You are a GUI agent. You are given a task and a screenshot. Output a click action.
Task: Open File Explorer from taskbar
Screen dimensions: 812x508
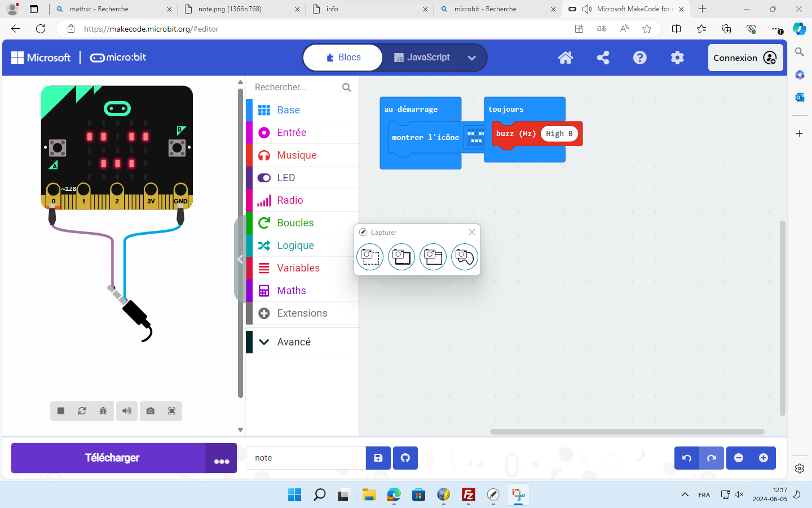tap(369, 495)
